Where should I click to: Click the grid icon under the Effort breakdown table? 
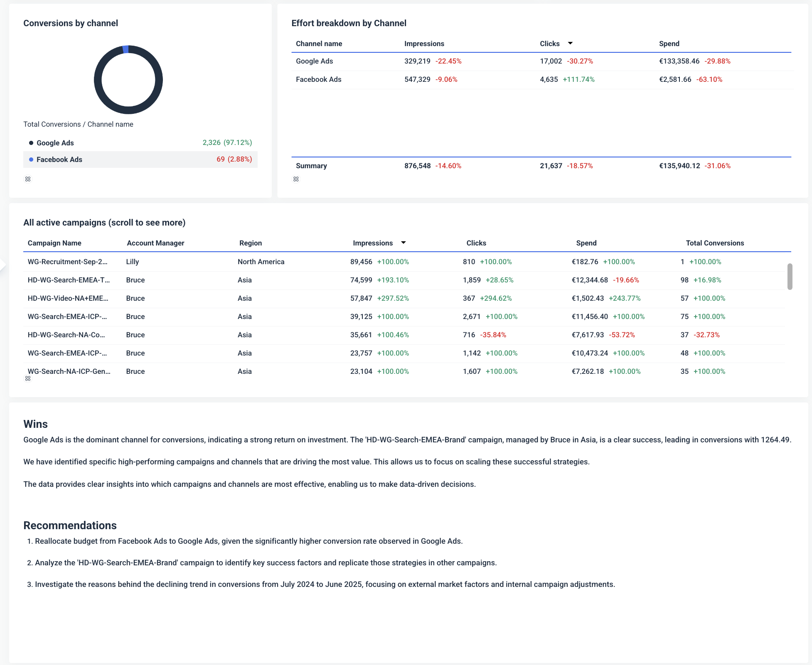(296, 179)
